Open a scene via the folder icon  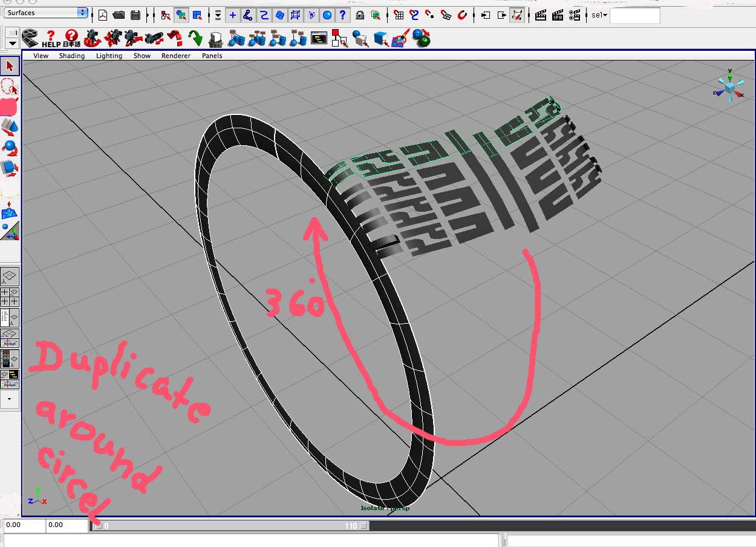tap(119, 15)
